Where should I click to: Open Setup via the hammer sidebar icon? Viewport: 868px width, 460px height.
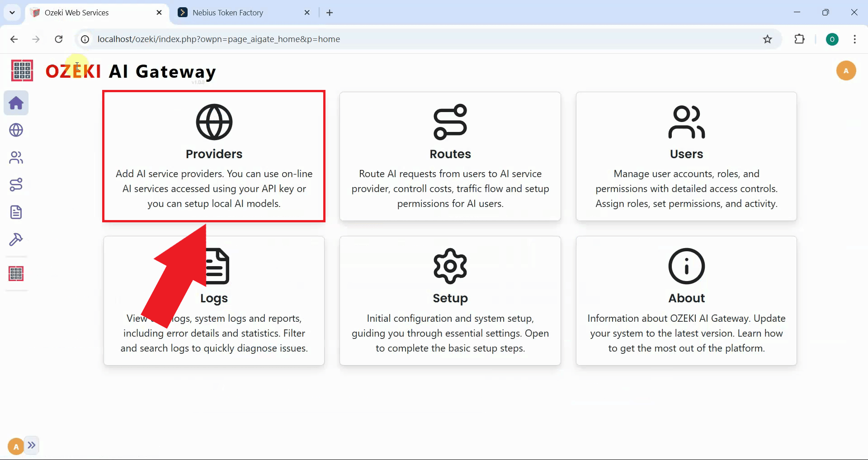[16, 239]
